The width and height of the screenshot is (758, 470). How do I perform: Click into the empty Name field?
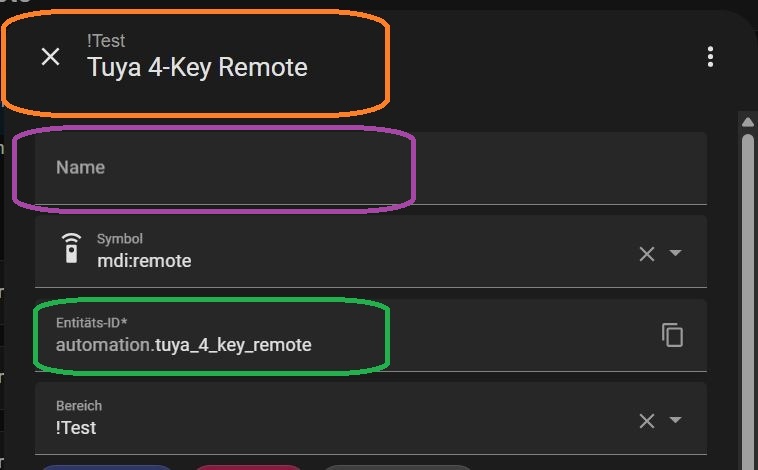(371, 168)
